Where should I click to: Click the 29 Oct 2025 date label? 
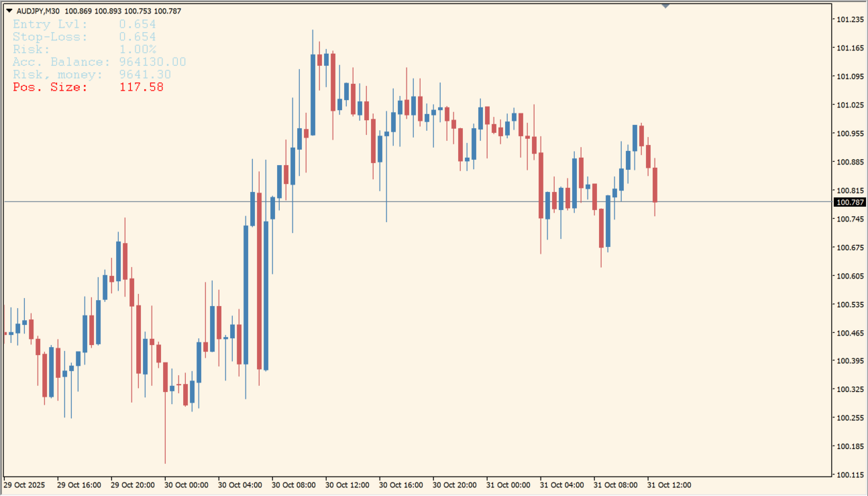[x=24, y=485]
